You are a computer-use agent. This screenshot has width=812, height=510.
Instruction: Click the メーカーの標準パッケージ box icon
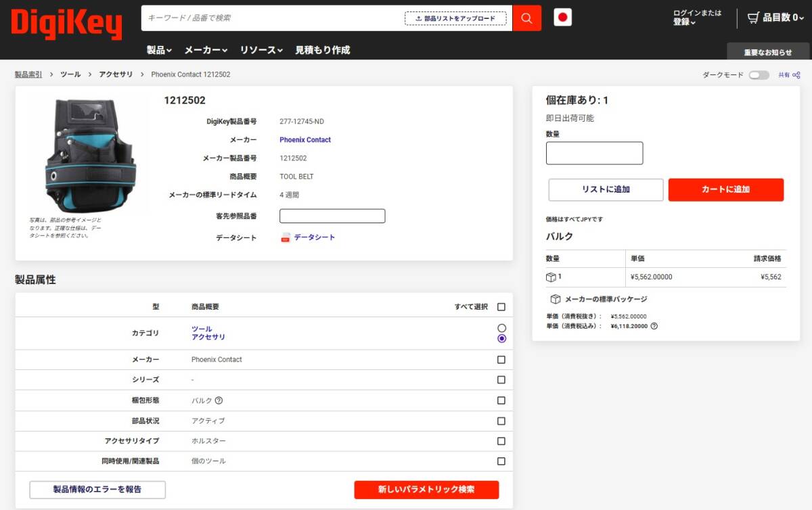pos(555,299)
